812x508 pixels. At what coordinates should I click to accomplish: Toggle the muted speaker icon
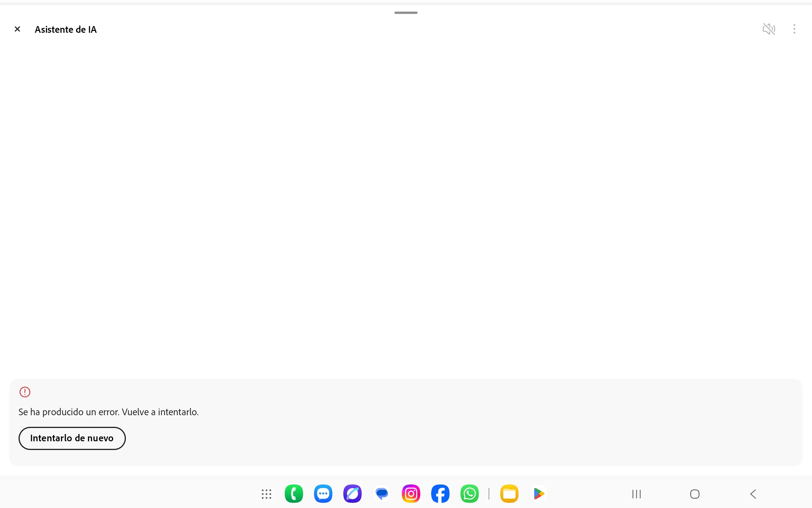coord(769,29)
